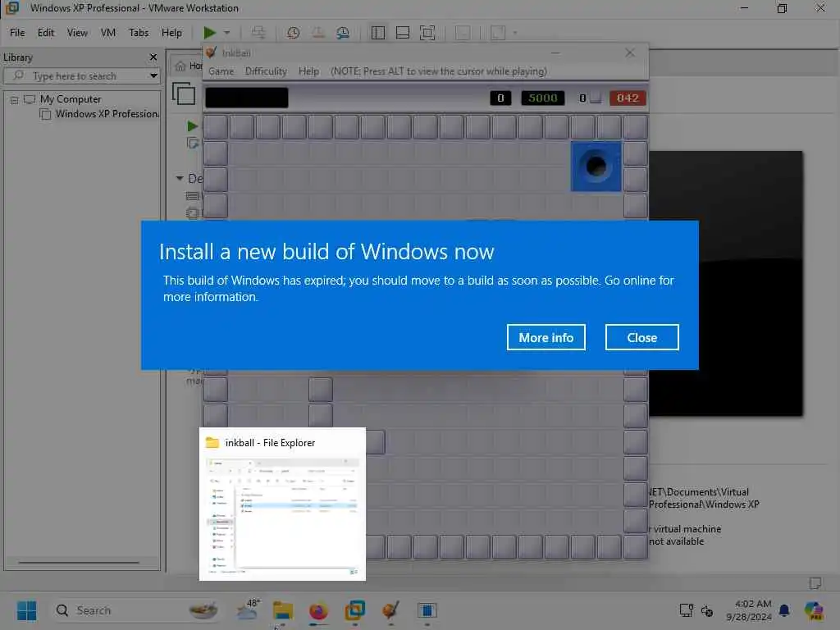
Task: Open the VM menu
Action: [x=107, y=33]
